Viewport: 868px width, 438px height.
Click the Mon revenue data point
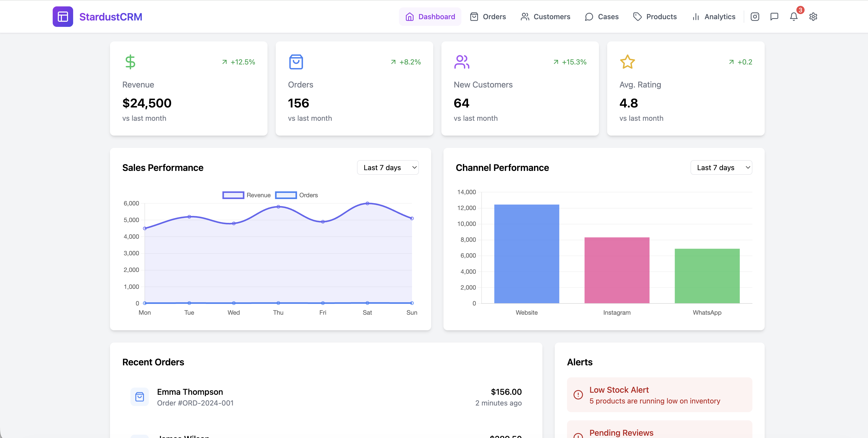pos(145,228)
